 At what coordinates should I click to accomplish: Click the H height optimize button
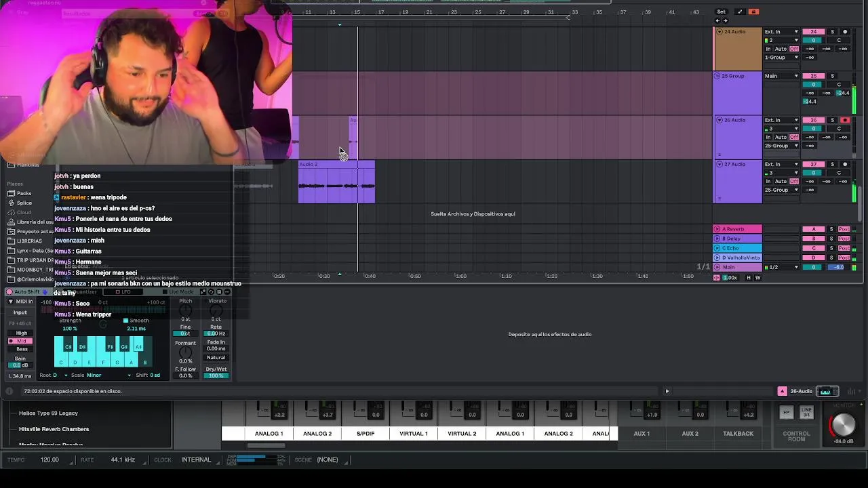tap(749, 277)
